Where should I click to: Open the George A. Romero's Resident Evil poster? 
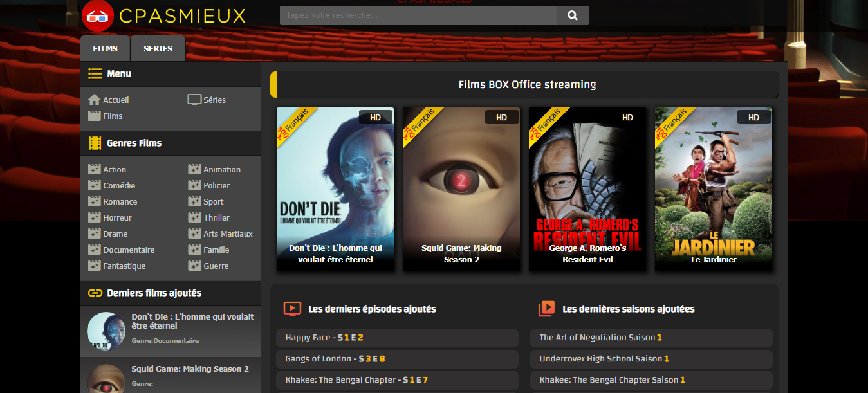click(587, 189)
